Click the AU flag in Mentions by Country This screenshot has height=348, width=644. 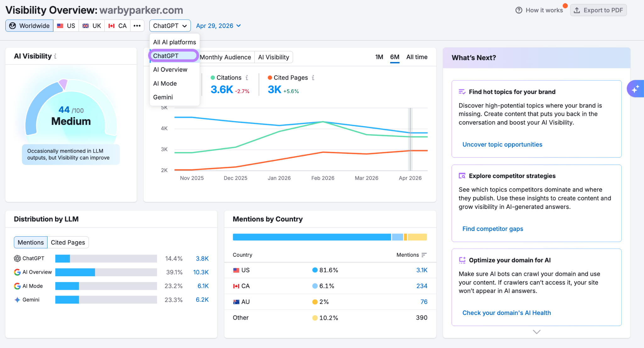236,302
